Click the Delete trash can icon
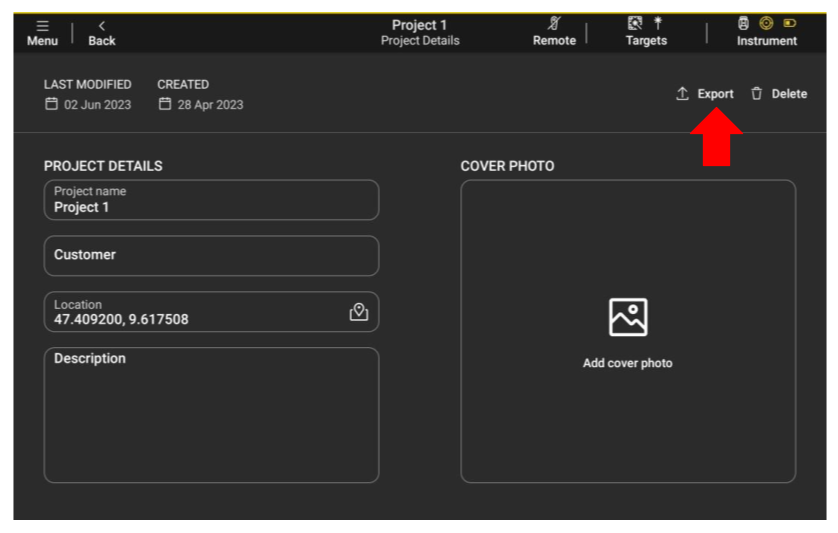This screenshot has width=838, height=533. [757, 94]
